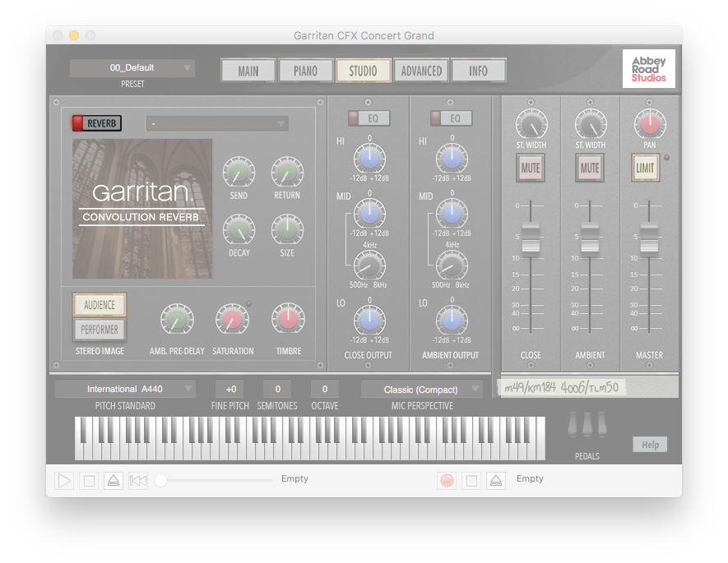
Task: Open the ADVANCED tab
Action: tap(421, 71)
